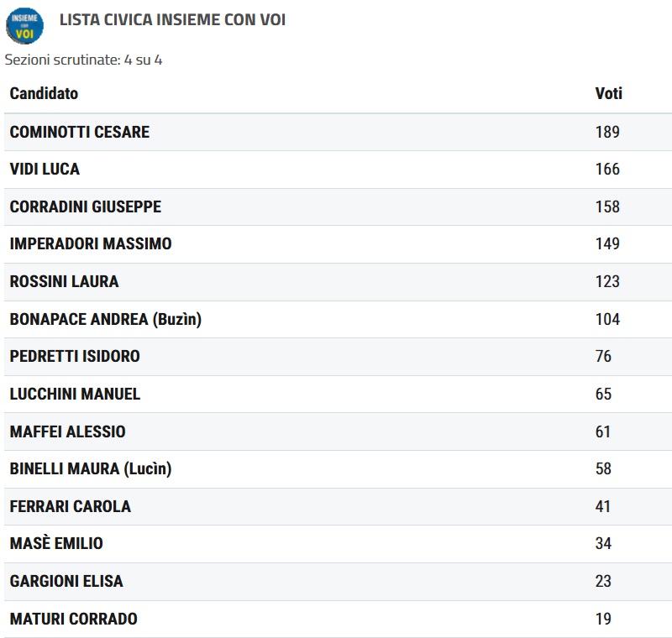Click the Voti column header
Screen dimensions: 672x638
click(x=608, y=93)
